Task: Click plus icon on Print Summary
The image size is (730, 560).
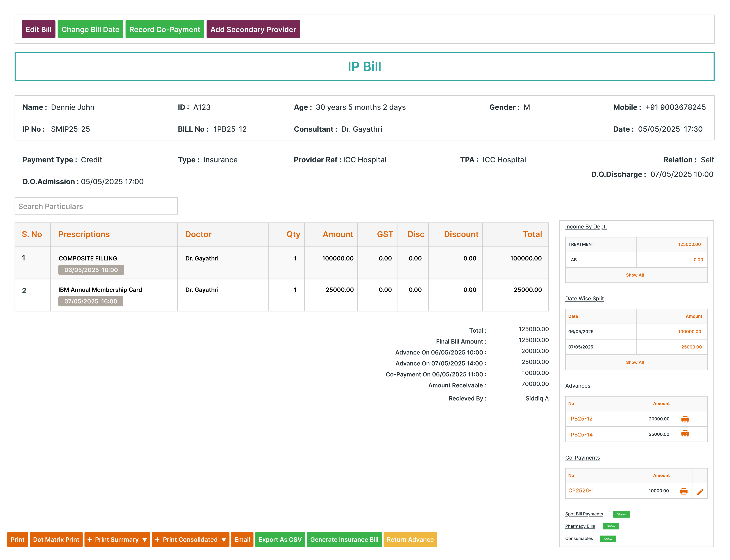Action: pyautogui.click(x=90, y=539)
